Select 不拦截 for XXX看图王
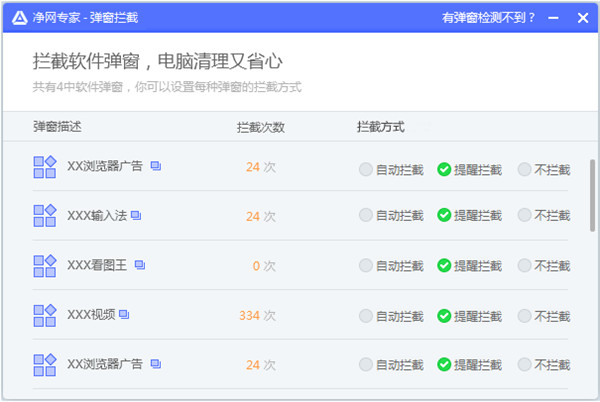The height and width of the screenshot is (402, 600). 524,266
